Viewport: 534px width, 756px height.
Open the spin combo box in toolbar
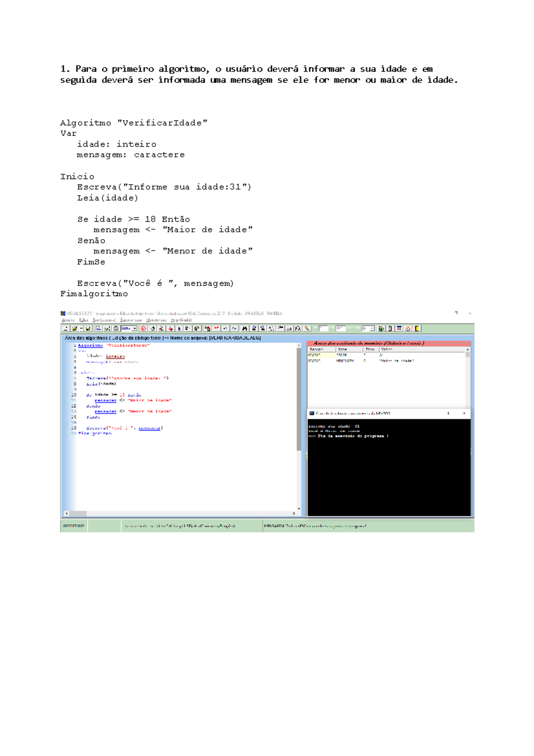click(x=372, y=329)
